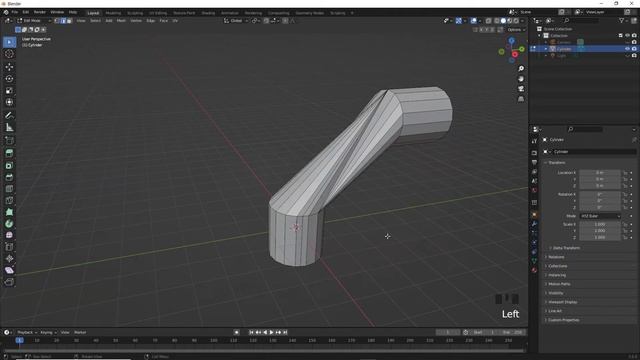Expand Cylinder tree row in outliner

(546, 49)
